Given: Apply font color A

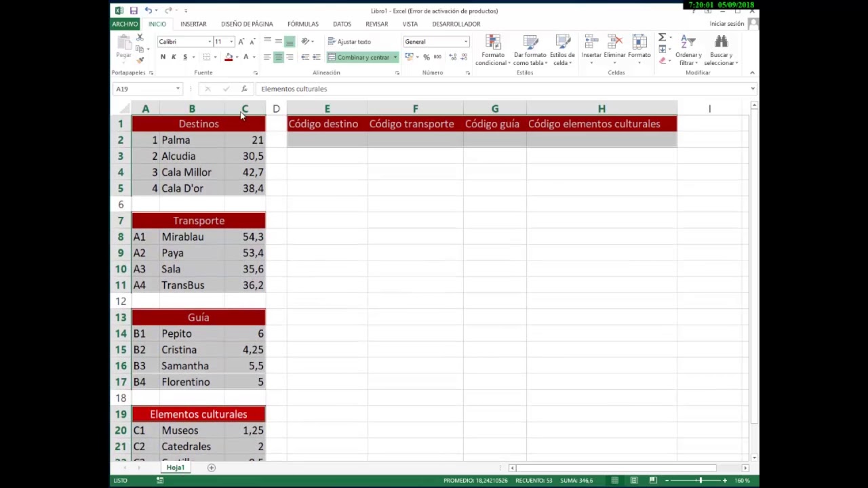Looking at the screenshot, I should [x=245, y=57].
